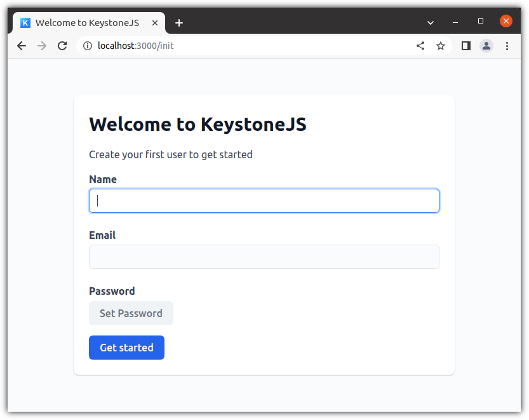Click into the Name input field
Image resolution: width=529 pixels, height=420 pixels.
(264, 201)
